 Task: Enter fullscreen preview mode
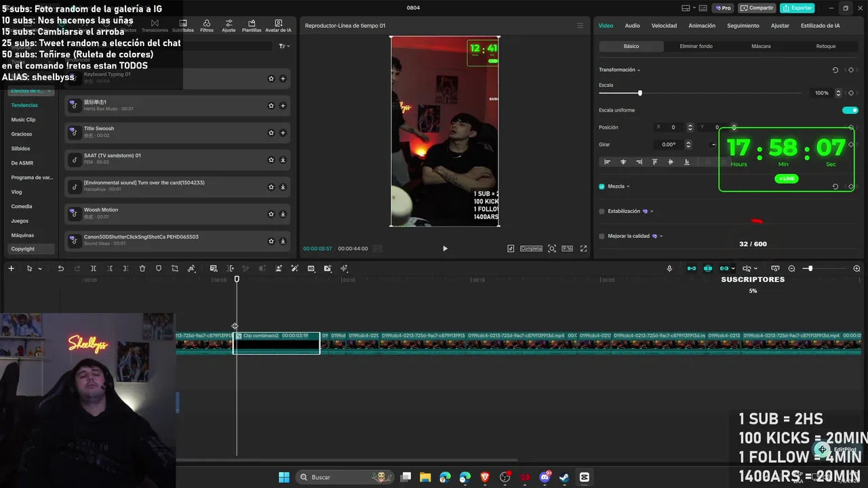click(x=583, y=249)
